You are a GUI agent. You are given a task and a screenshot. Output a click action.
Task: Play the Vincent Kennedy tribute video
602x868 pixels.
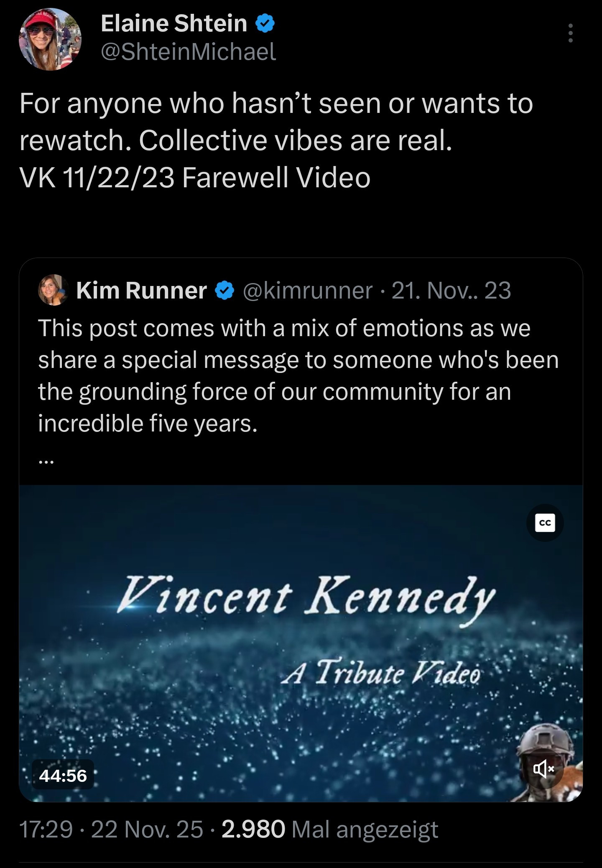click(301, 643)
